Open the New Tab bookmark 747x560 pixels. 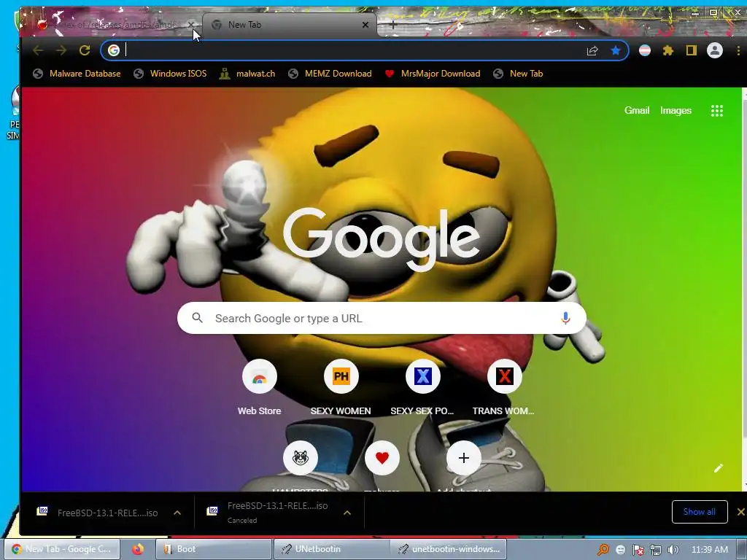518,74
